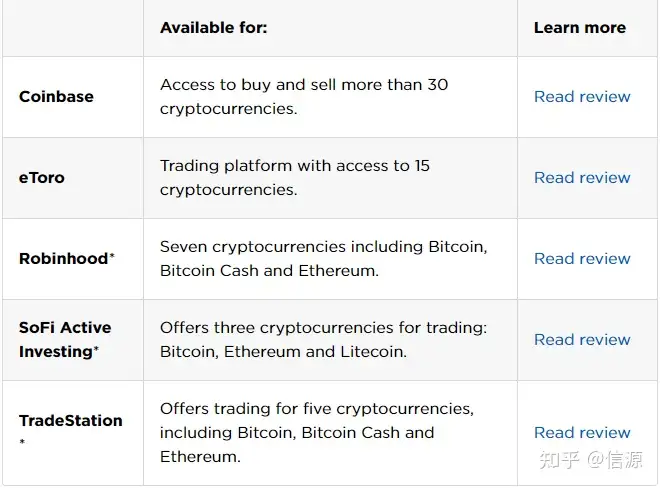This screenshot has height=488, width=660.
Task: Select the Coinbase broker name
Action: coord(56,97)
